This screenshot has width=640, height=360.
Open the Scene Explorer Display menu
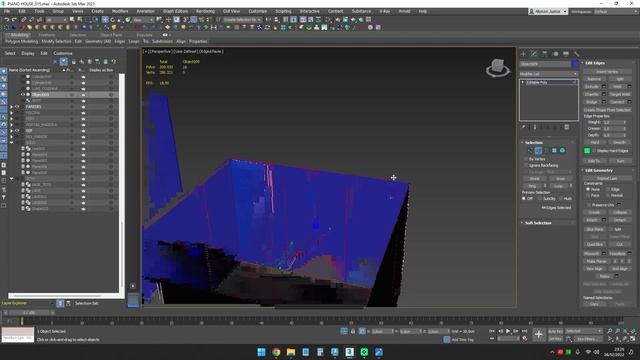[28, 53]
